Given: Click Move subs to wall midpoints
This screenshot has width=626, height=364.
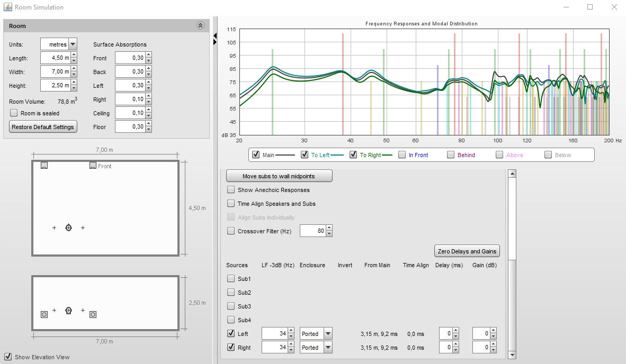Looking at the screenshot, I should 279,176.
